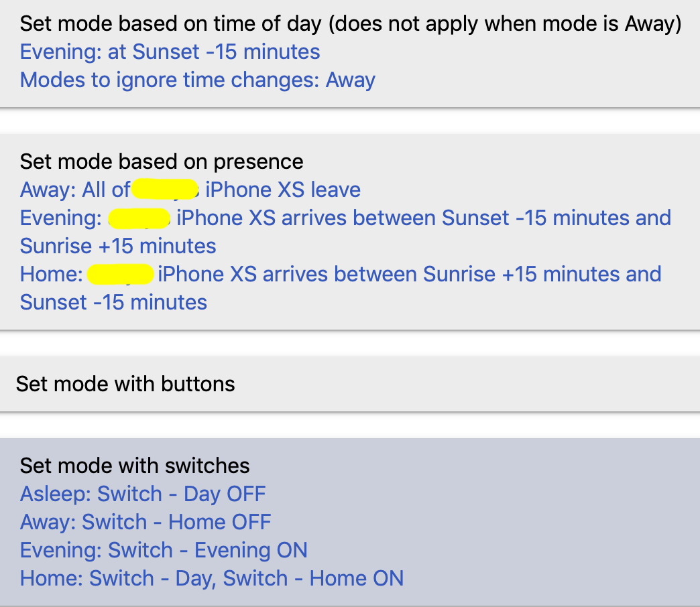Click Sunset -15 minutes line of Home rule
700x607 pixels.
click(113, 302)
